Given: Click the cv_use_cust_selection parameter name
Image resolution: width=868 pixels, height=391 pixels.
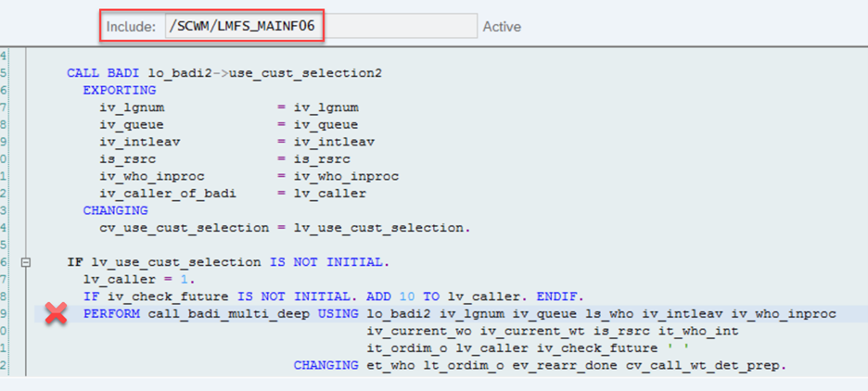Looking at the screenshot, I should (185, 228).
